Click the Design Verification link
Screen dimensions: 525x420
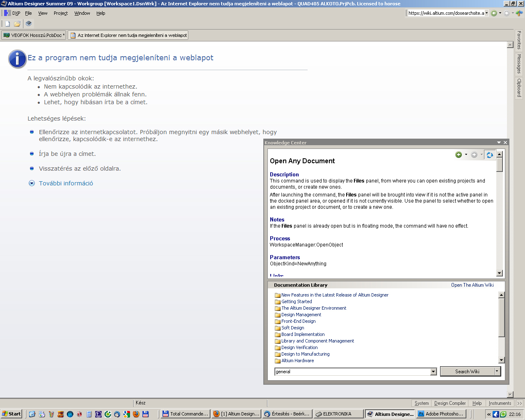tap(299, 347)
